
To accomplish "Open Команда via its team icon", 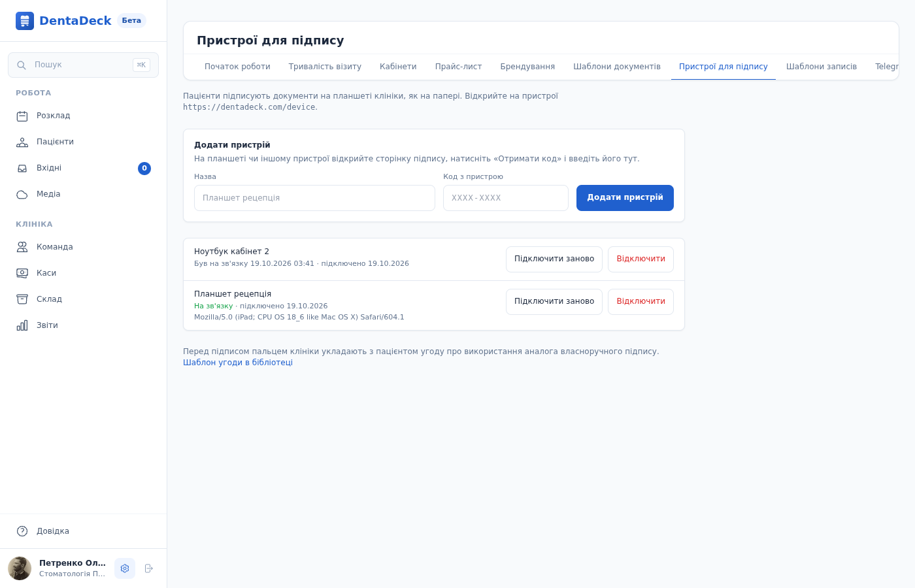I will 22,247.
